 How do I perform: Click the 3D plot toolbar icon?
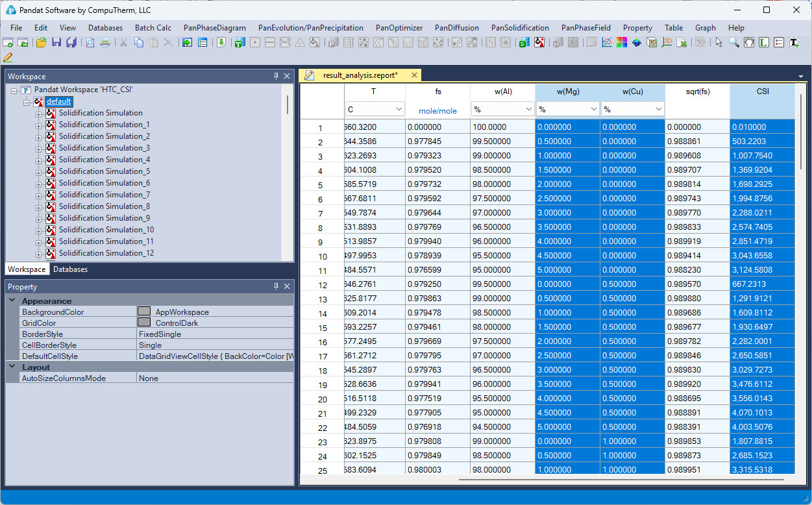(x=667, y=43)
